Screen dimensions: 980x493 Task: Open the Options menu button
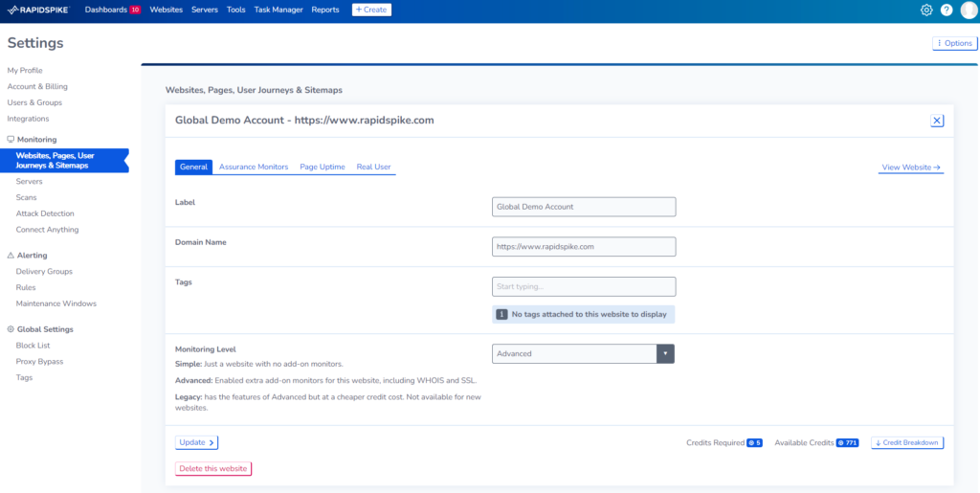click(x=955, y=43)
